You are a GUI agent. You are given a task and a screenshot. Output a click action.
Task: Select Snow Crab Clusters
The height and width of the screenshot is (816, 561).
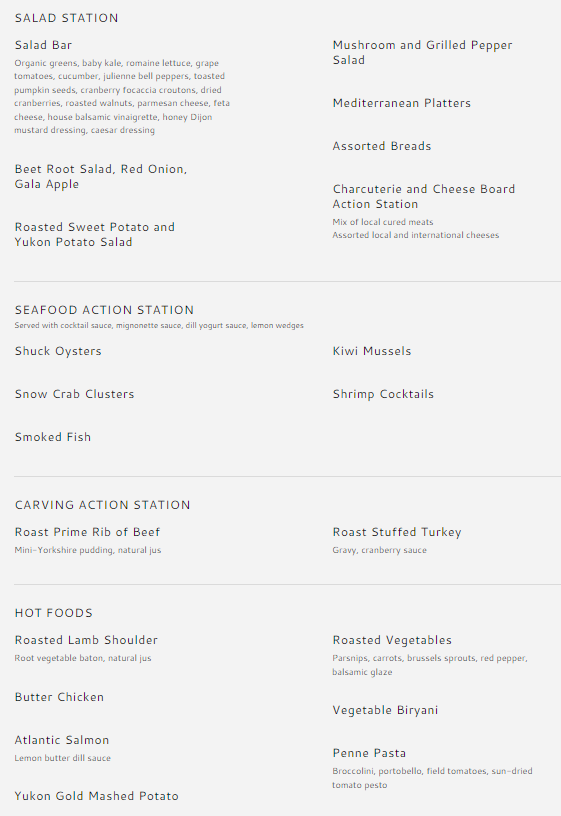coord(74,394)
